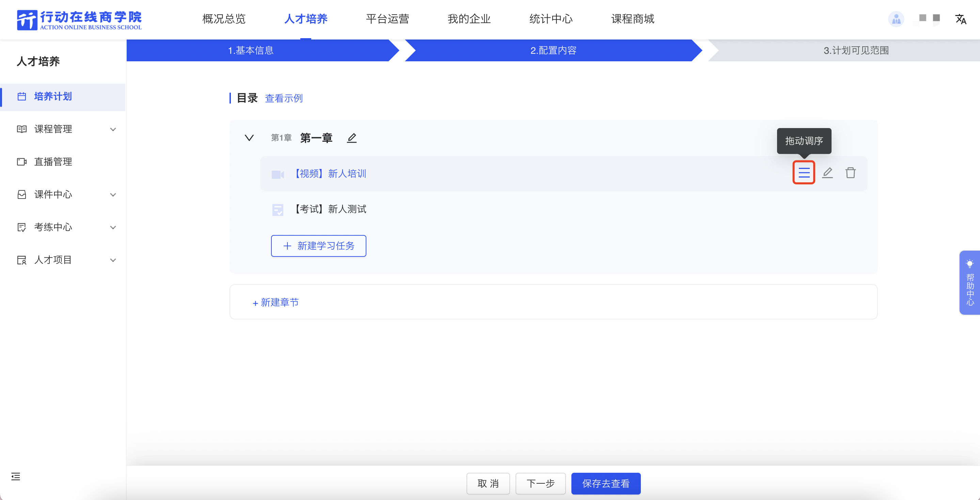
Task: Click the 查看示例 link
Action: point(284,98)
